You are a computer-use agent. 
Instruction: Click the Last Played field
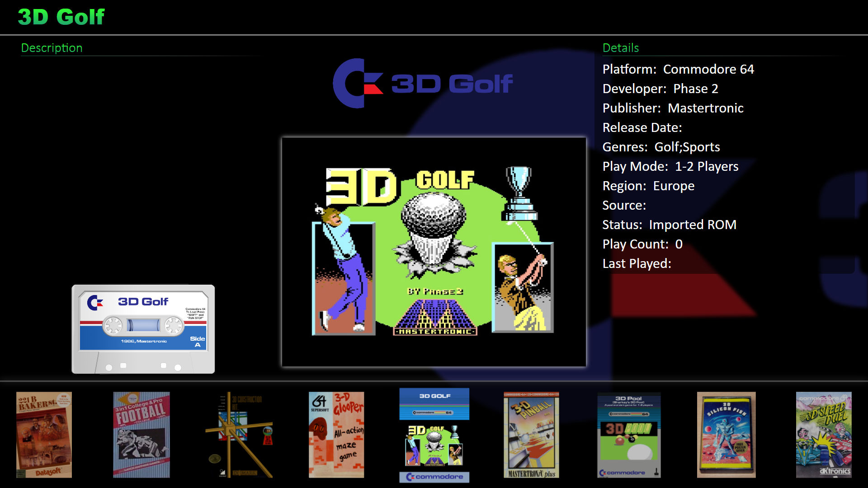(637, 263)
